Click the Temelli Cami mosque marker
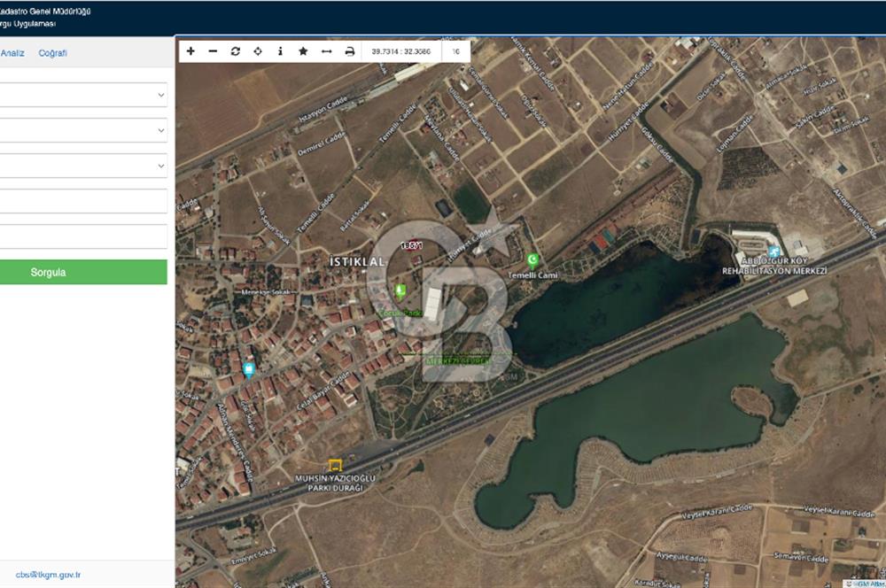Image resolution: width=886 pixels, height=588 pixels. click(533, 259)
